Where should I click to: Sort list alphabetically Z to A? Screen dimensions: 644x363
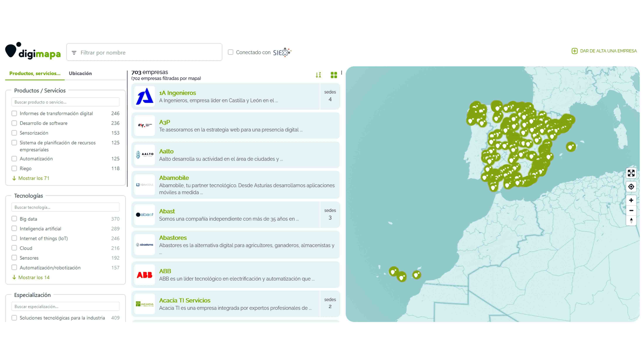click(318, 75)
